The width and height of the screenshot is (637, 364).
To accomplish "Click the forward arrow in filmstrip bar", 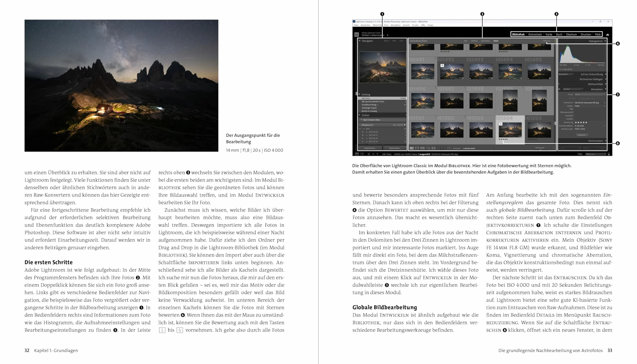I will (x=377, y=154).
